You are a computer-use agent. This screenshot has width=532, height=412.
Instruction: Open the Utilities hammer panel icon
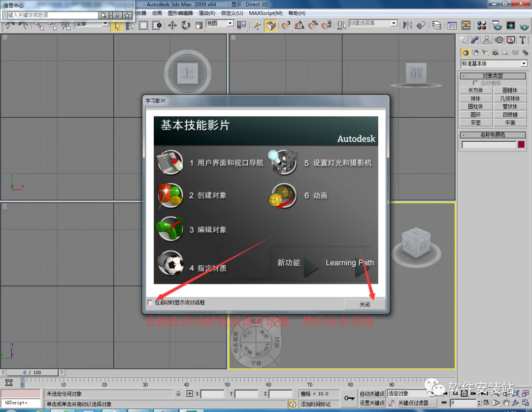click(x=523, y=40)
